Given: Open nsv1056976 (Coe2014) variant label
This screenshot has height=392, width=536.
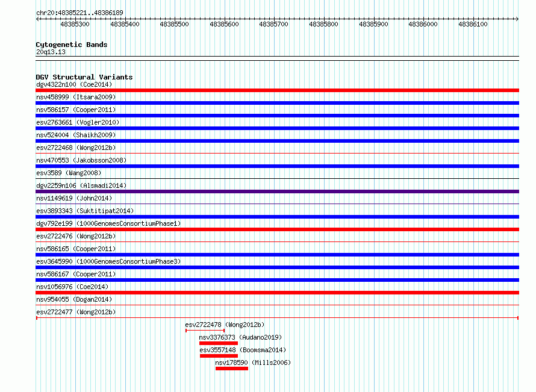Looking at the screenshot, I should coord(72,287).
